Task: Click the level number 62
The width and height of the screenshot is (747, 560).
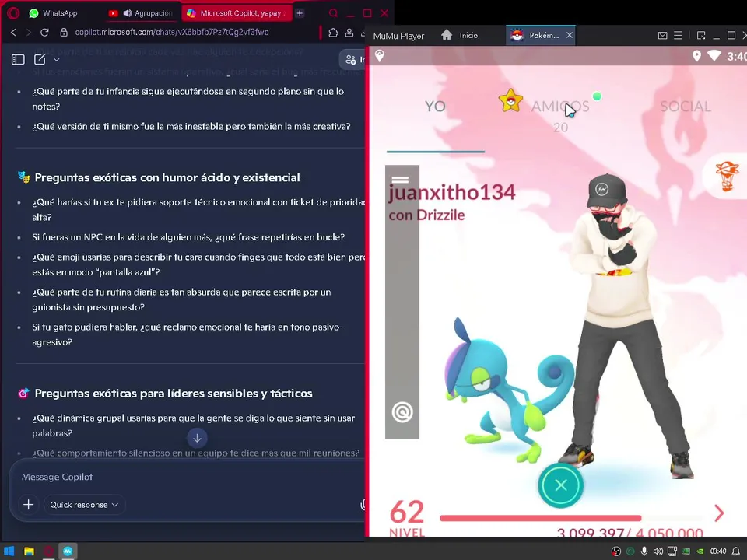Action: click(406, 513)
